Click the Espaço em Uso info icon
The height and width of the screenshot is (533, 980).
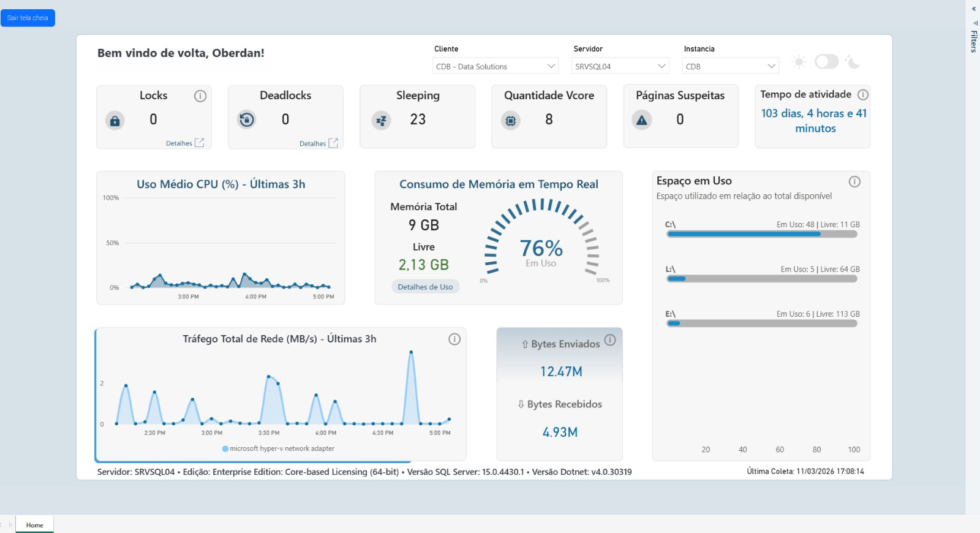click(854, 182)
